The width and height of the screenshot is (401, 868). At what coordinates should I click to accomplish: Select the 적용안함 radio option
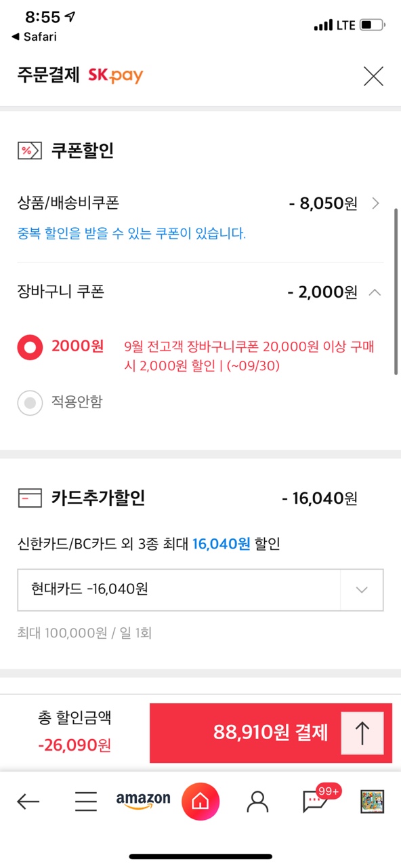coord(30,403)
